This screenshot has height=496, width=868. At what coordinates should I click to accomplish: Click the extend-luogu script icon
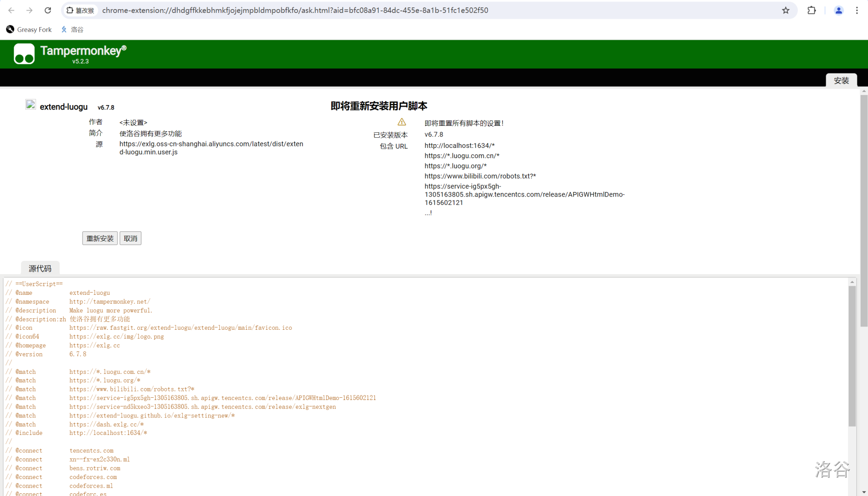pyautogui.click(x=30, y=105)
